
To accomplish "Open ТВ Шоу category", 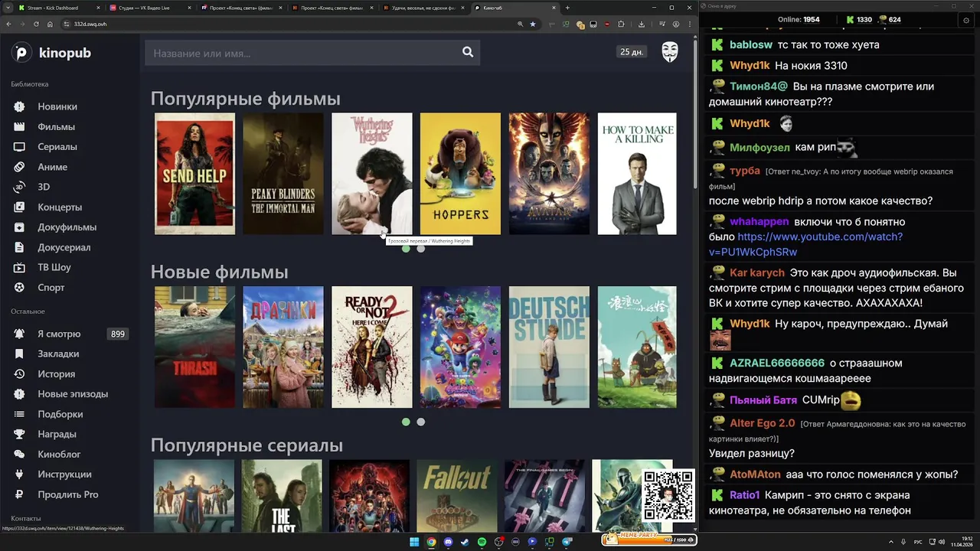I will pyautogui.click(x=54, y=267).
